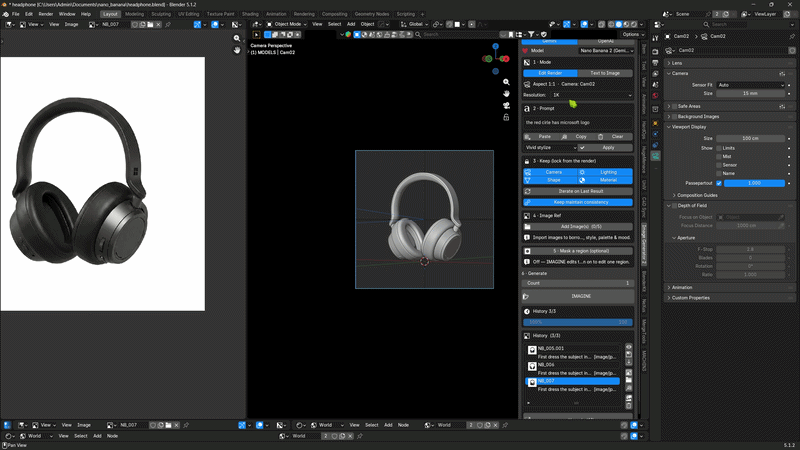
Task: Click Paste prompt button
Action: tap(539, 137)
